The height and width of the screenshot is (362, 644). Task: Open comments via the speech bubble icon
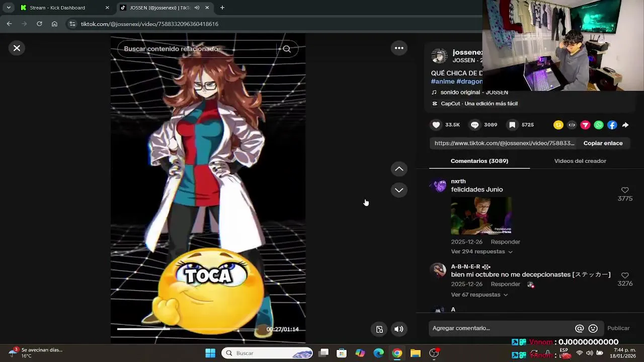pos(474,125)
